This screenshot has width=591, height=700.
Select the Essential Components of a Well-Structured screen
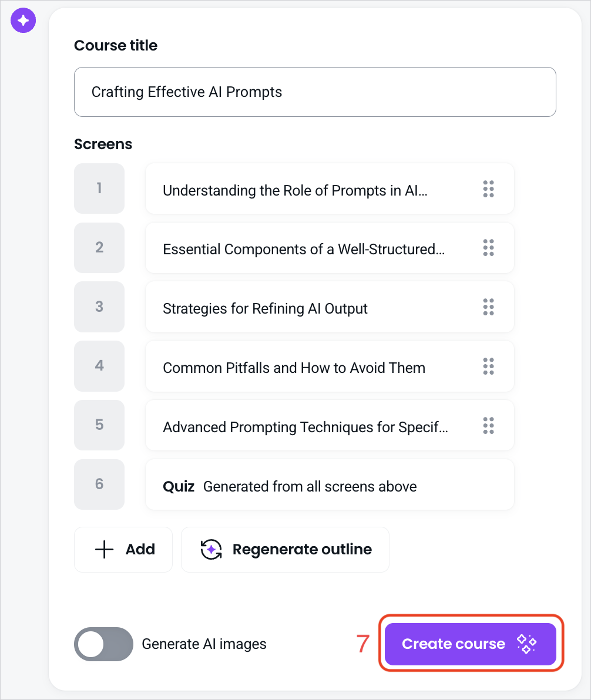click(x=330, y=248)
